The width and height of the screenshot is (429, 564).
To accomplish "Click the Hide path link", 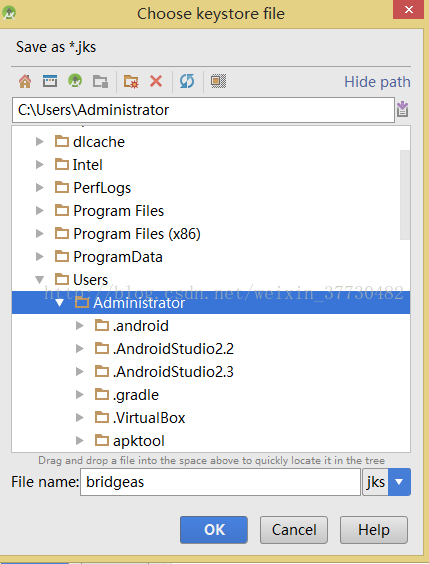I will tap(377, 82).
